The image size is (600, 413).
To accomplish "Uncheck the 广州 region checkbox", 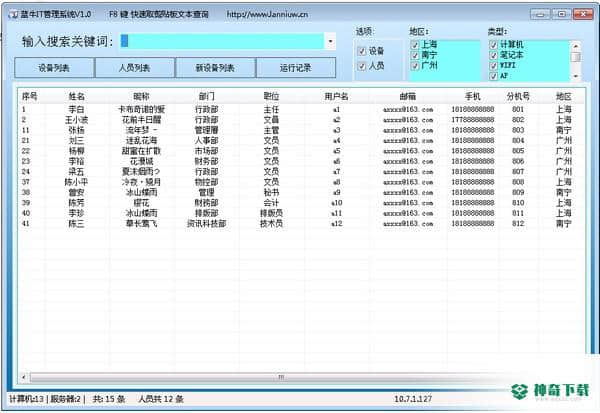I will [x=414, y=65].
